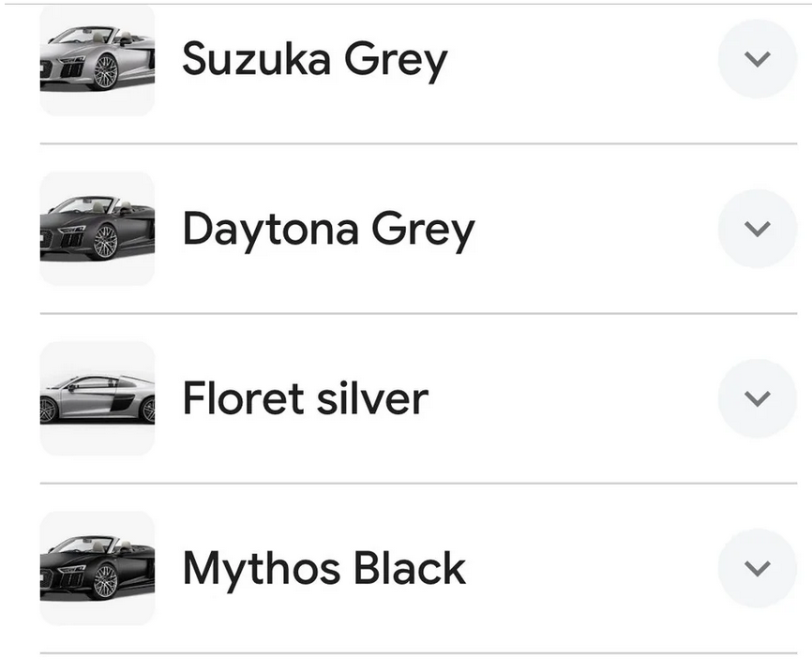Pick the Mythos Black label text
The image size is (812, 672).
[323, 569]
